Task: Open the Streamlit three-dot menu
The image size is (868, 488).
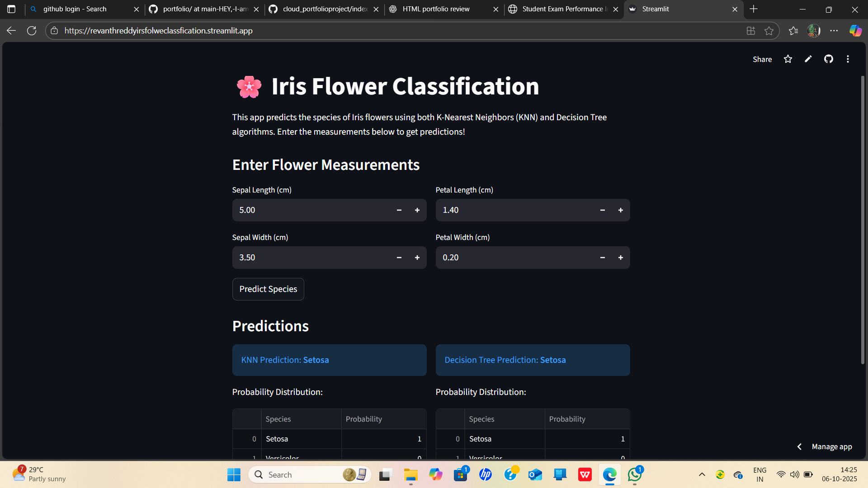Action: click(848, 59)
